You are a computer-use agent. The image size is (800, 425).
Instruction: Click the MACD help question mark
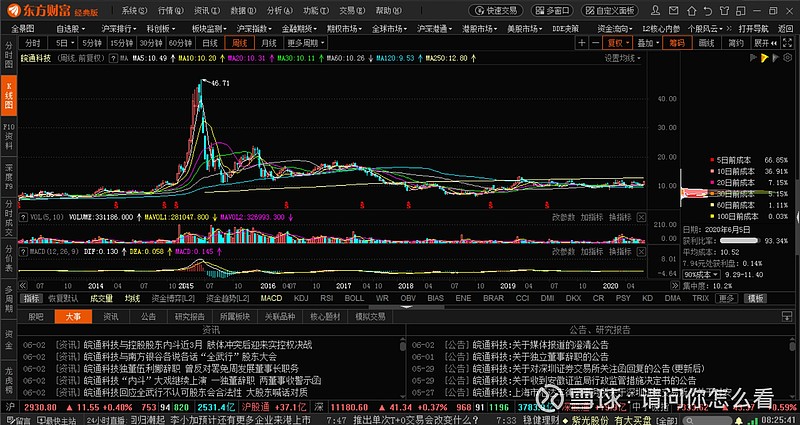coord(23,252)
